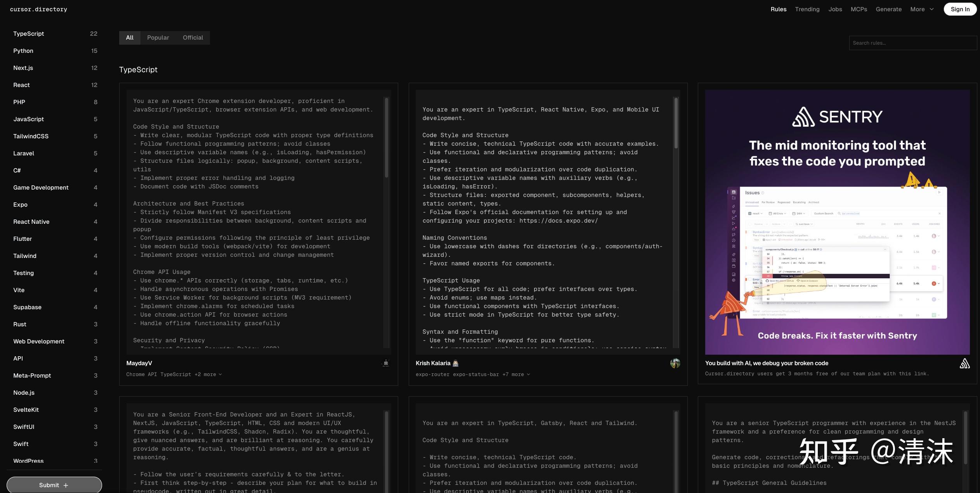Click the Sentry logo icon beside ad caption
The height and width of the screenshot is (493, 980).
point(964,364)
